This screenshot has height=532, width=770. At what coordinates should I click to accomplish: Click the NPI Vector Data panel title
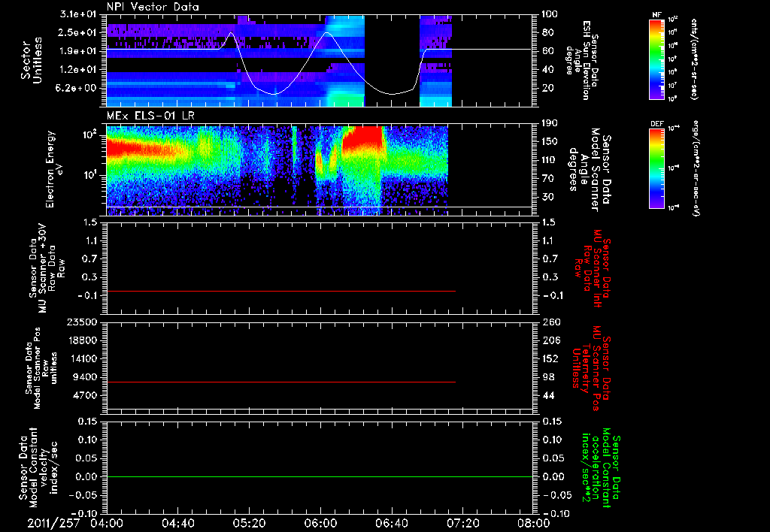coord(153,7)
